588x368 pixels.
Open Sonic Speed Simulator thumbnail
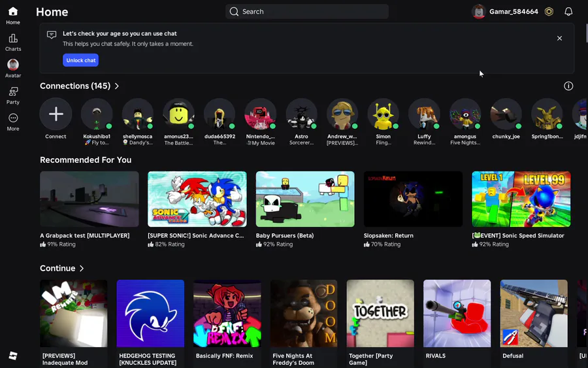pos(521,199)
